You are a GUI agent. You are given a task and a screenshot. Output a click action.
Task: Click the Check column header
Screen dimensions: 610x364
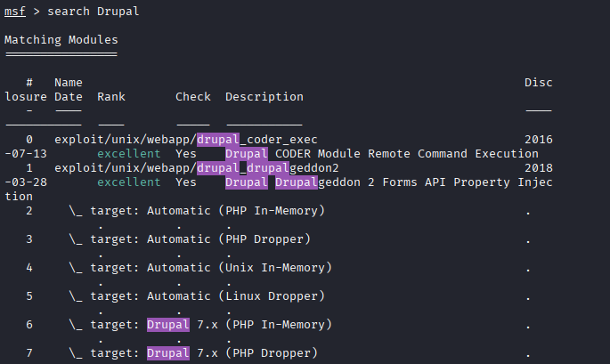(193, 97)
